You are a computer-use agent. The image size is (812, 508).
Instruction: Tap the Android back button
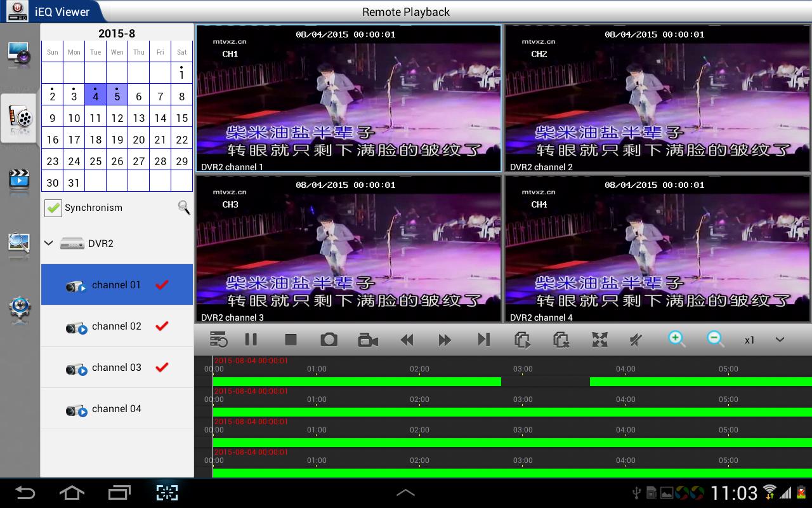click(x=25, y=493)
